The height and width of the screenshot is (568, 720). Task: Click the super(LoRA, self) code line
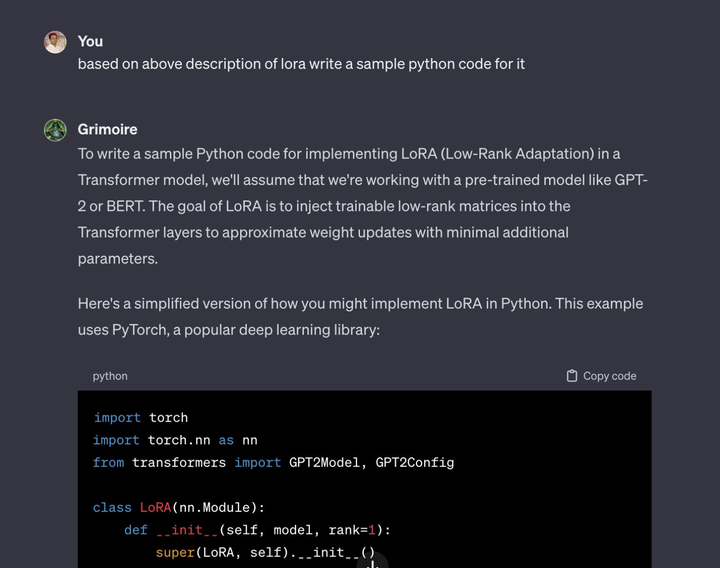click(265, 552)
